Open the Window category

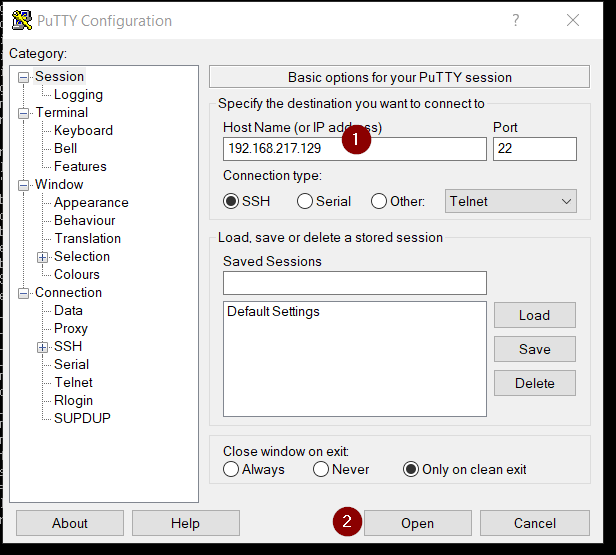pos(59,185)
